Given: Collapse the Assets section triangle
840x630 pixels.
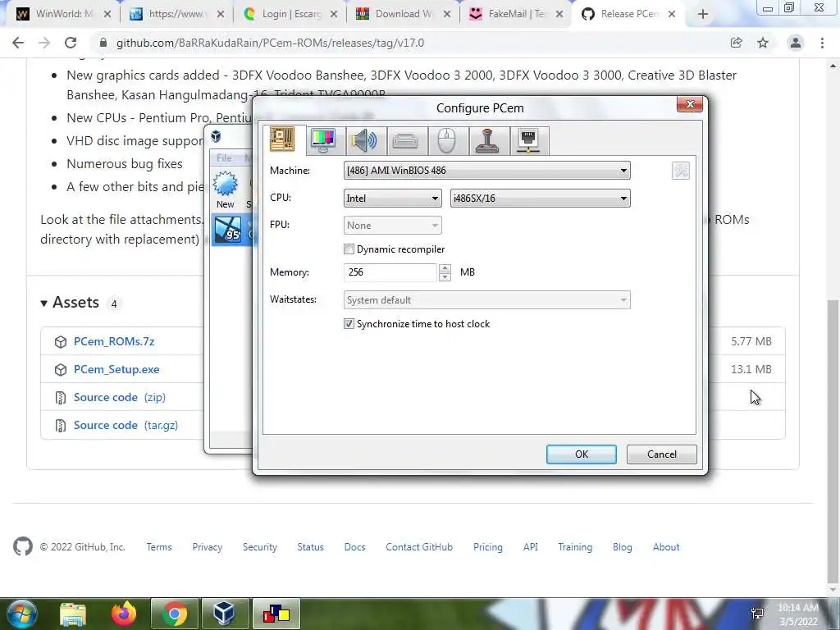Looking at the screenshot, I should 44,304.
